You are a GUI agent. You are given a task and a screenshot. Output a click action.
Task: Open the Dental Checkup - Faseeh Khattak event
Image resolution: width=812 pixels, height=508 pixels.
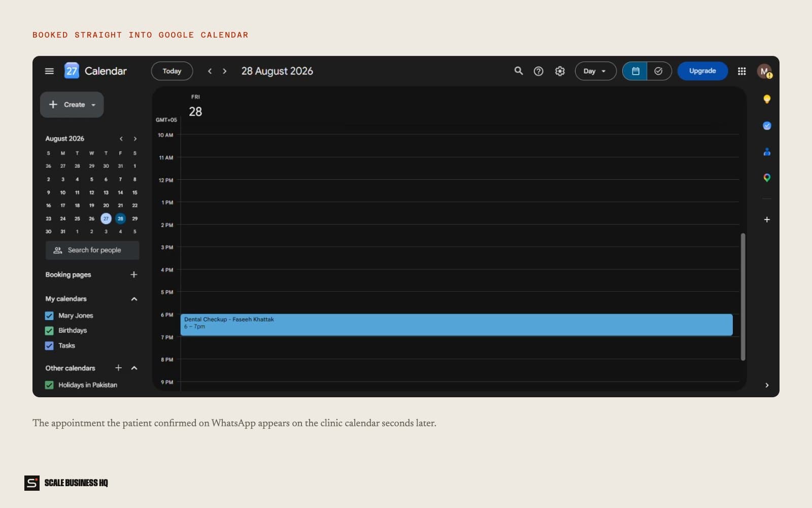tap(456, 325)
